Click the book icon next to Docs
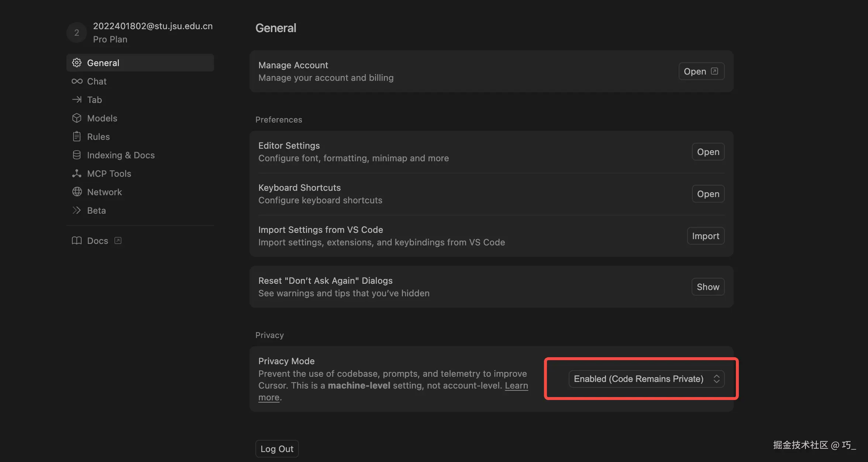This screenshot has height=462, width=868. click(x=77, y=241)
